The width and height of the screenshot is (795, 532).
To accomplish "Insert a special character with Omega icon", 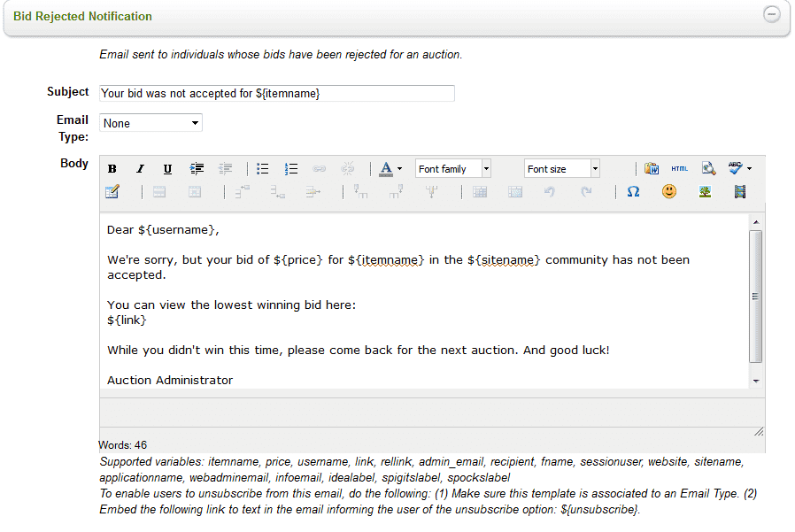I will coord(633,192).
